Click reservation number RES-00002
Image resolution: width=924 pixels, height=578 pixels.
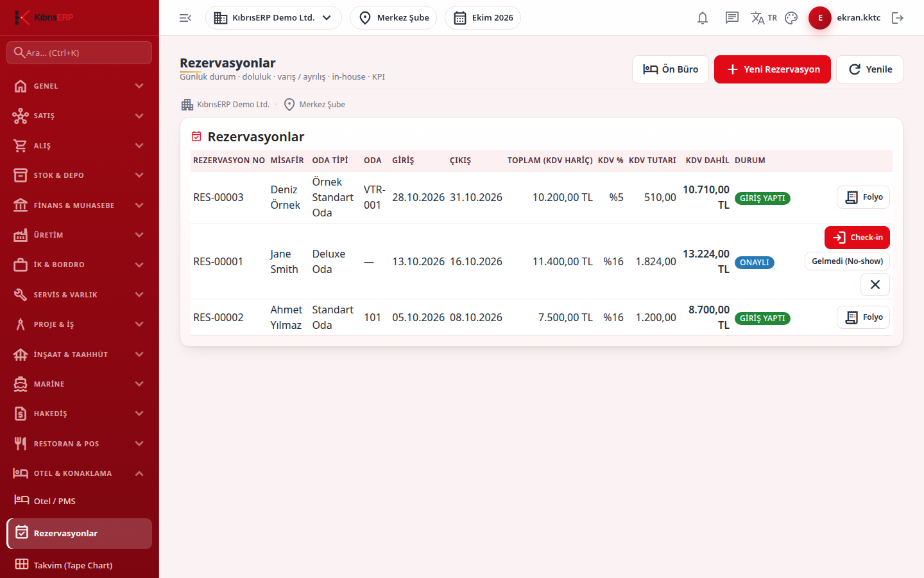coord(218,317)
